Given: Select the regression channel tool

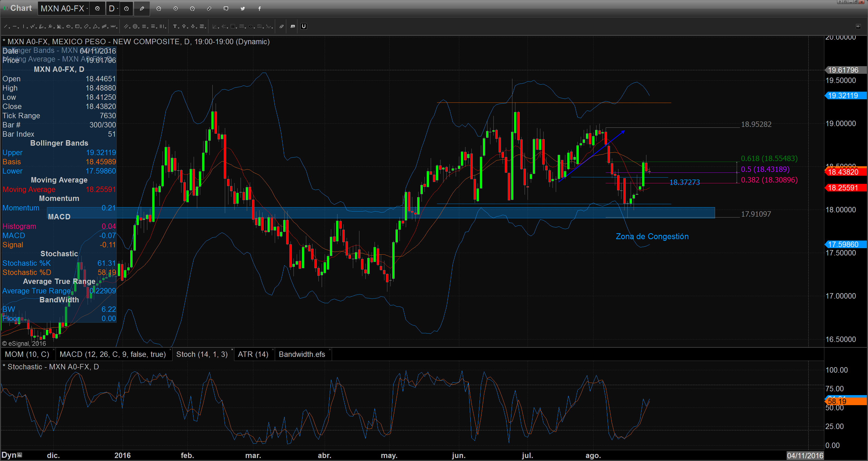Looking at the screenshot, I should pos(104,26).
